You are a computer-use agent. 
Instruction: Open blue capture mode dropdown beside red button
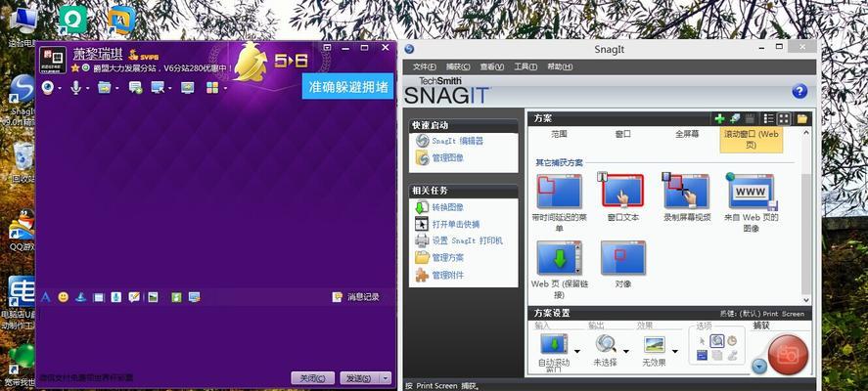(x=759, y=367)
